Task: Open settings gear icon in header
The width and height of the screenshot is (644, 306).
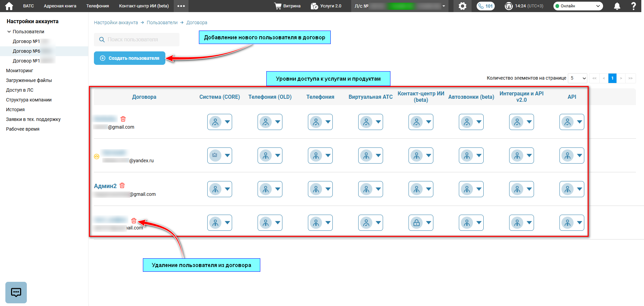Action: point(463,6)
